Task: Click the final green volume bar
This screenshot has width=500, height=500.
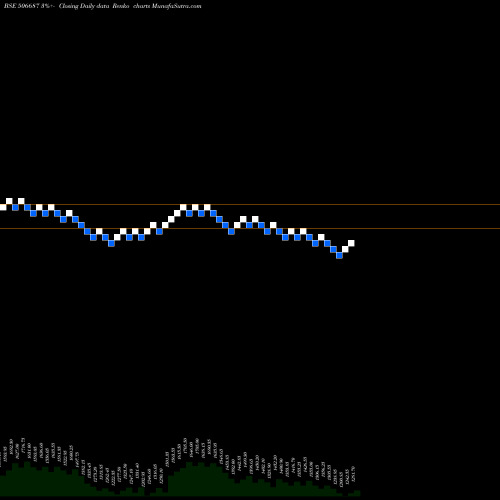Action: [x=357, y=494]
